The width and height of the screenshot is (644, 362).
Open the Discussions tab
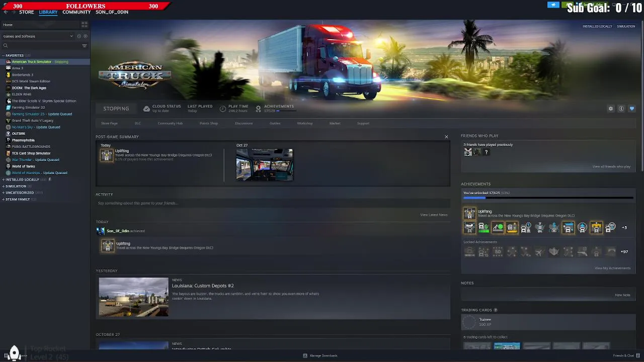click(244, 123)
